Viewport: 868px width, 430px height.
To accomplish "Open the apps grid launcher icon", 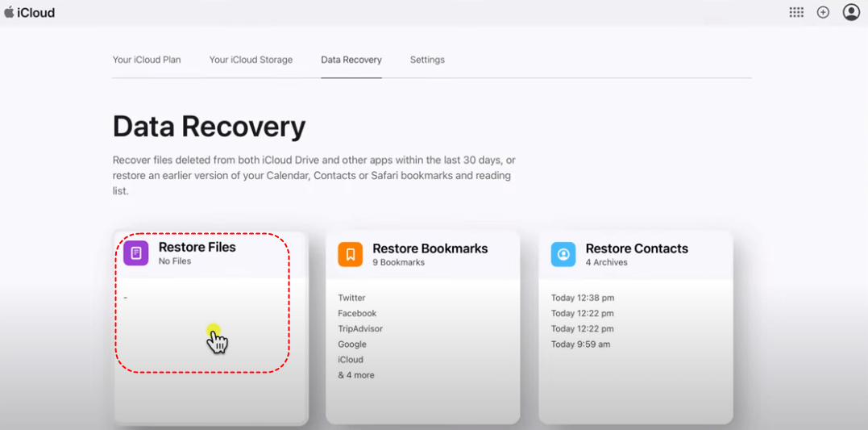I will click(796, 12).
